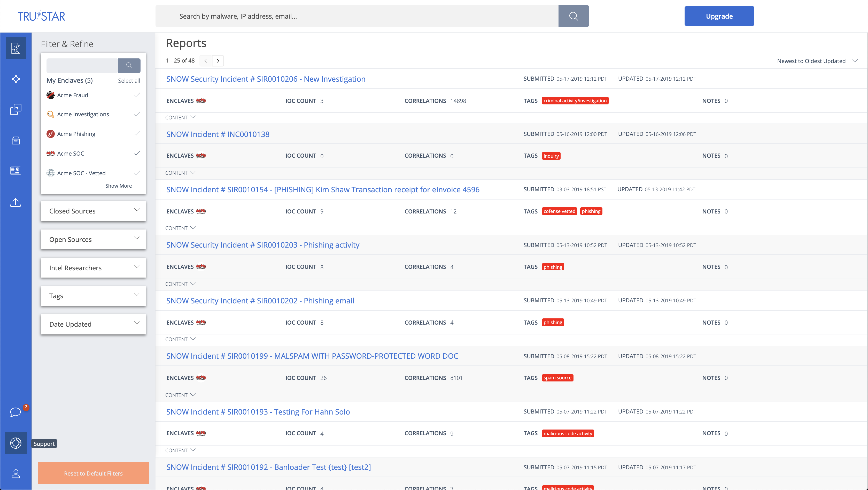This screenshot has width=868, height=490.
Task: Click malicious code activity tag on SIR0010193
Action: 568,433
